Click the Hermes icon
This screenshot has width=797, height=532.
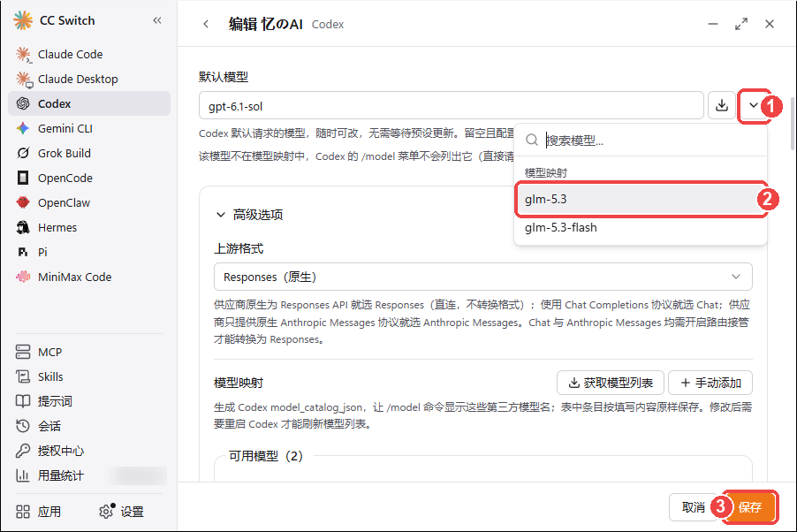coord(23,227)
